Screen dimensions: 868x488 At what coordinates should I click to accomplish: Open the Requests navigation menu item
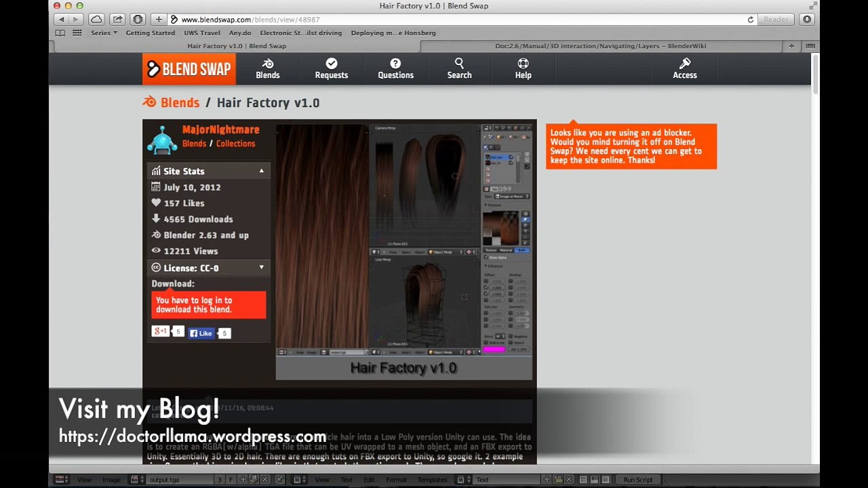tap(331, 68)
